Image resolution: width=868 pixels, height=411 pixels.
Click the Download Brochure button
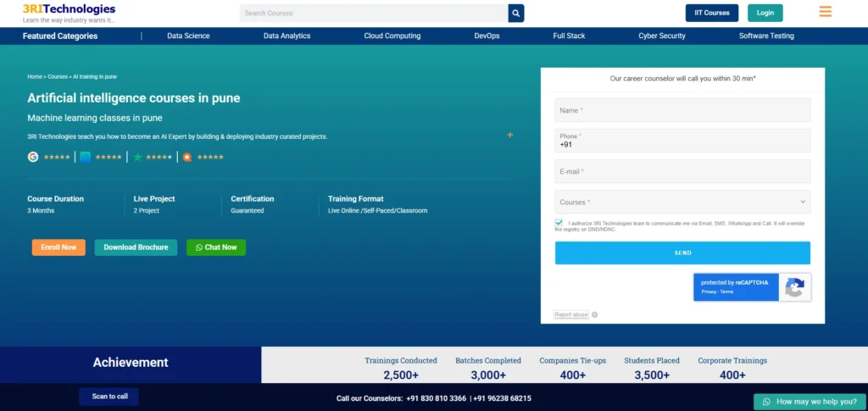(x=136, y=247)
